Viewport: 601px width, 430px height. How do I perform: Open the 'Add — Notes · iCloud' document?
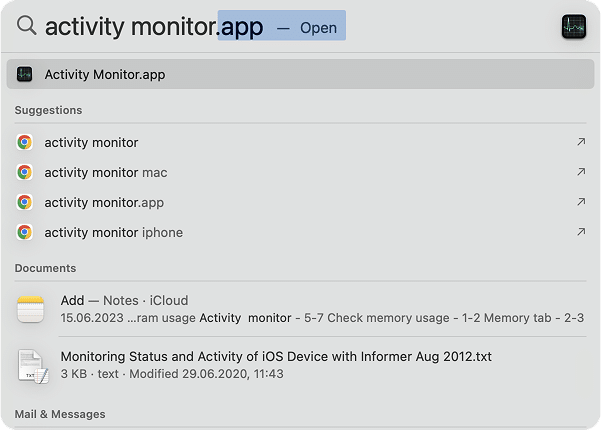124,300
